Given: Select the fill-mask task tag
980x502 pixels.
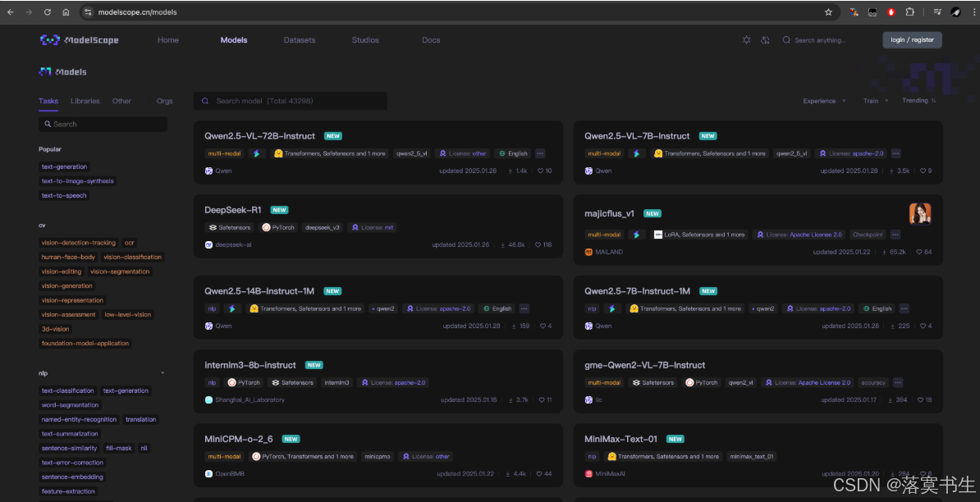Looking at the screenshot, I should tap(118, 449).
